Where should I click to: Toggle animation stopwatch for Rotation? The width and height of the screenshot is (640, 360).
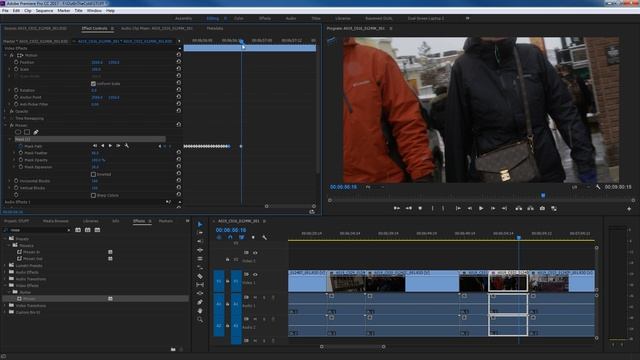[x=16, y=90]
